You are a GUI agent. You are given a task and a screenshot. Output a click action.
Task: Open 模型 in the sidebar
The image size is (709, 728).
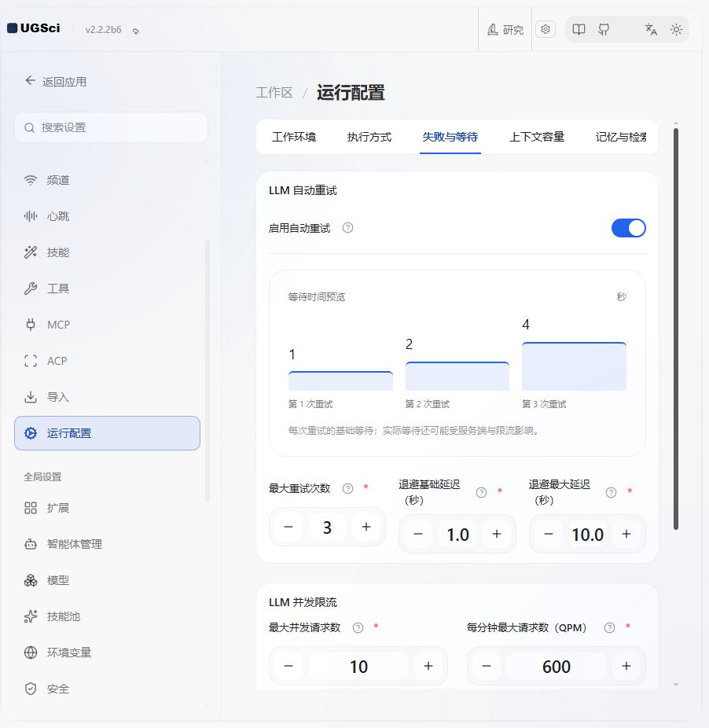(107, 580)
